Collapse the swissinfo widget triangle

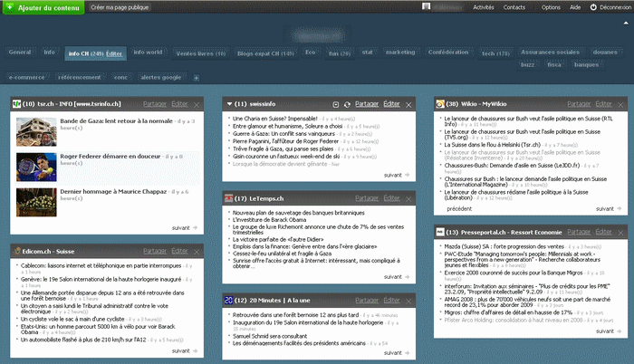point(229,104)
